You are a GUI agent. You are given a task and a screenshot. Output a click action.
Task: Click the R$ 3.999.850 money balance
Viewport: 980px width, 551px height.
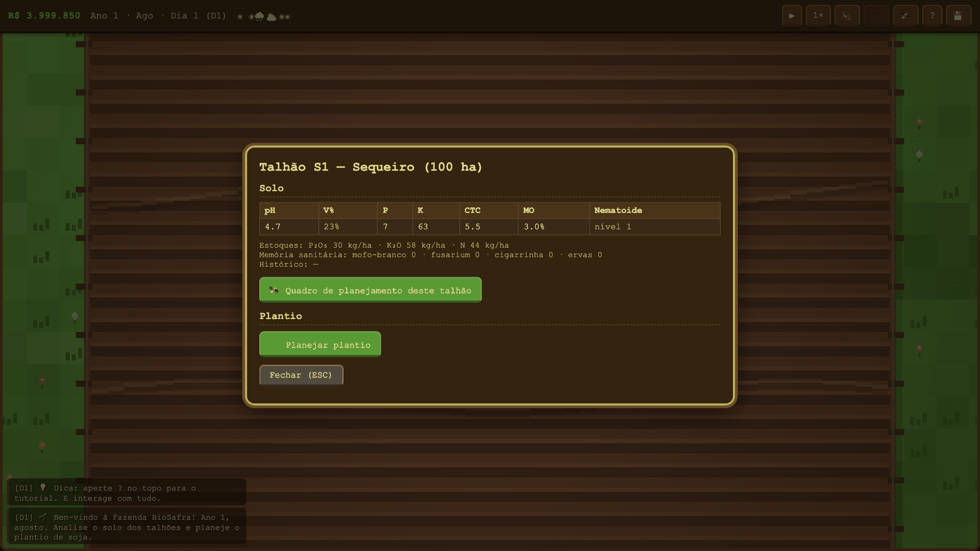coord(44,16)
